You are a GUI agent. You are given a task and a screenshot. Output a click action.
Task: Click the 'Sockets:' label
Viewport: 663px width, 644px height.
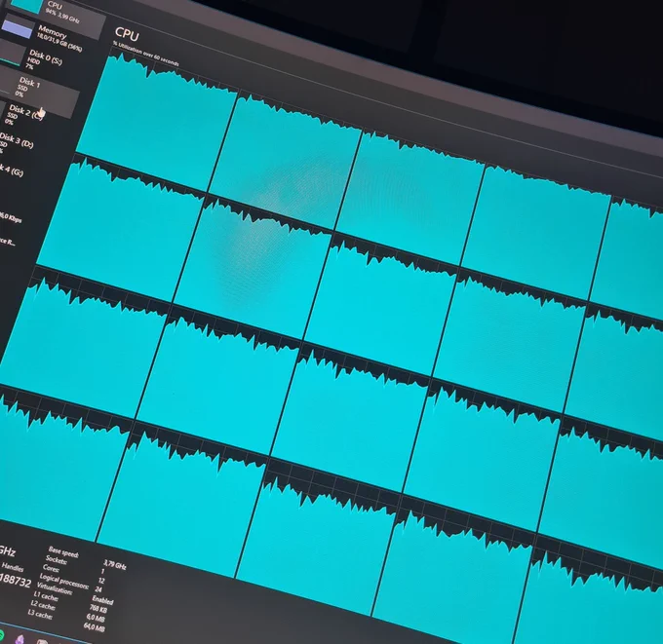(x=57, y=560)
